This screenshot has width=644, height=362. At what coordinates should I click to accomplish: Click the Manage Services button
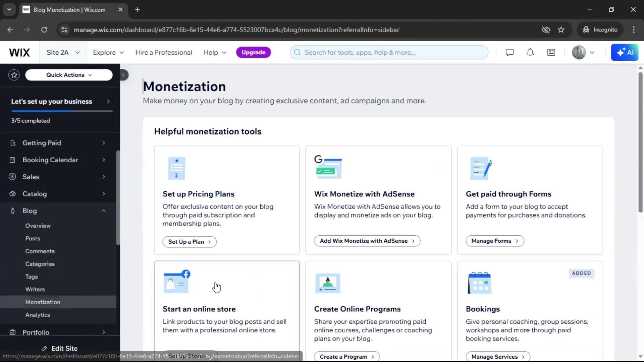[x=498, y=357]
